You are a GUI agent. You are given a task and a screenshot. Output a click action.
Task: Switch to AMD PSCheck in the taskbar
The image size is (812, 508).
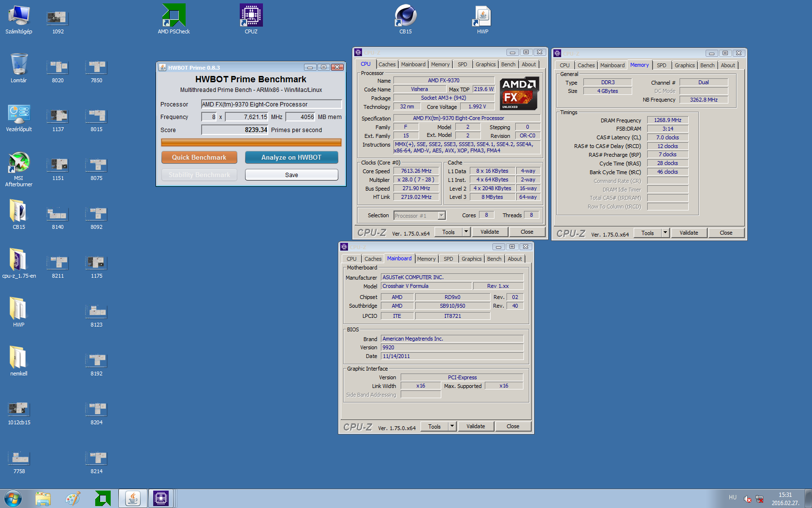click(103, 498)
